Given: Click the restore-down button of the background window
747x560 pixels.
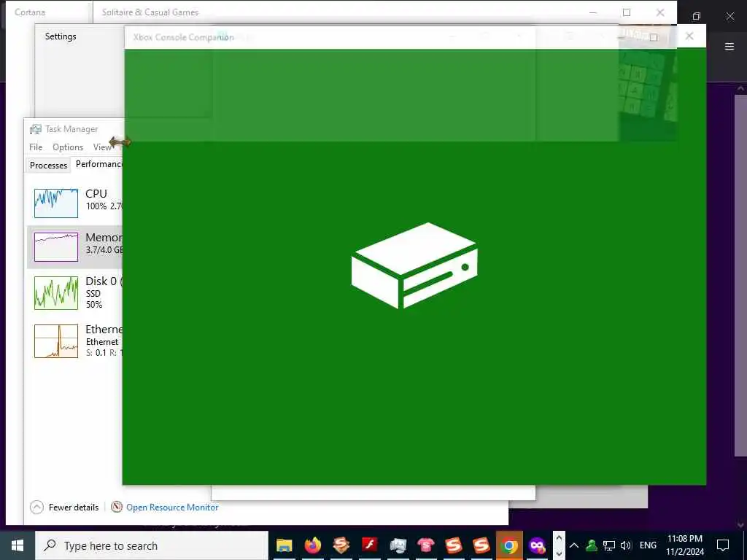Looking at the screenshot, I should [697, 16].
